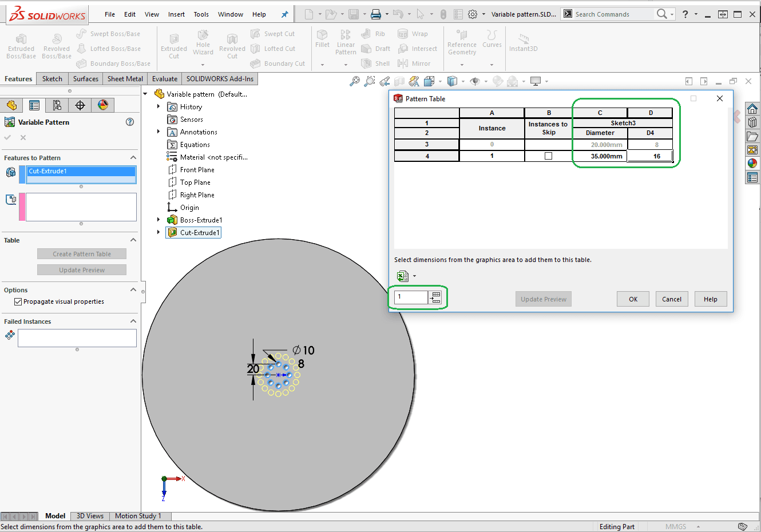Screen dimensions: 761x532
Task: Click the pink-marked reference selection box
Action: pyautogui.click(x=81, y=207)
